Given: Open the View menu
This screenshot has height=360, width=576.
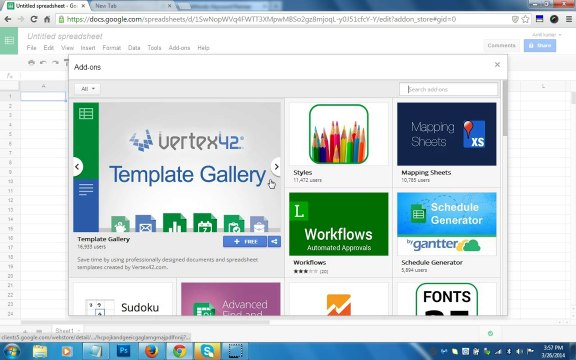Looking at the screenshot, I should click(x=67, y=48).
